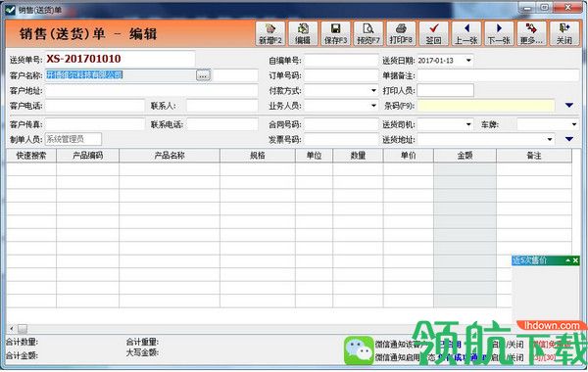Open customer lookup with the ... button
Image resolution: width=588 pixels, height=372 pixels.
tap(203, 75)
